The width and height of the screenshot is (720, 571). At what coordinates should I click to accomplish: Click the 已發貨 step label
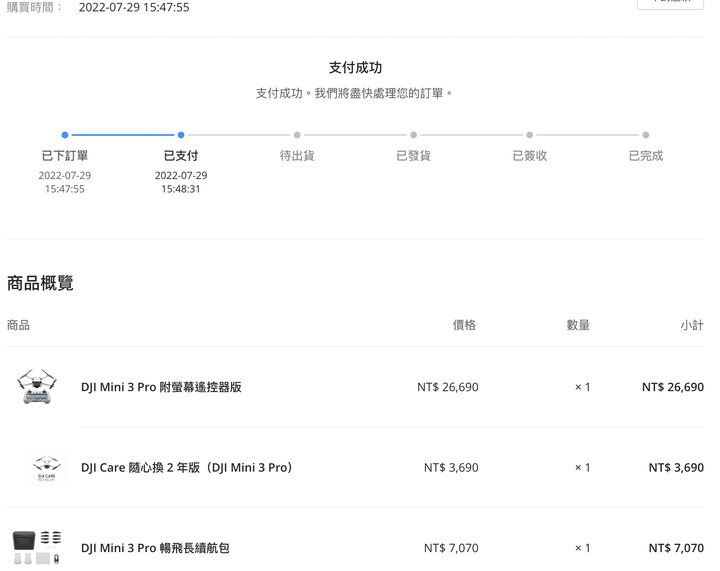[x=414, y=156]
